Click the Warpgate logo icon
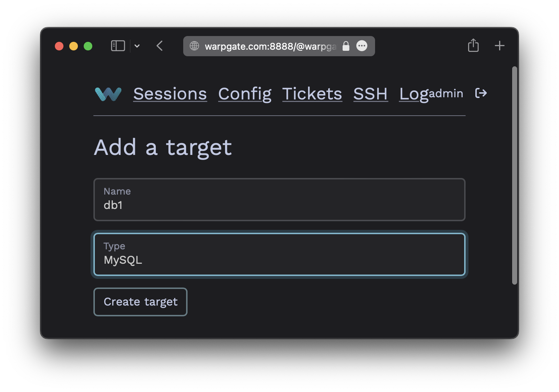Screen dimensions: 559x392 (108, 94)
